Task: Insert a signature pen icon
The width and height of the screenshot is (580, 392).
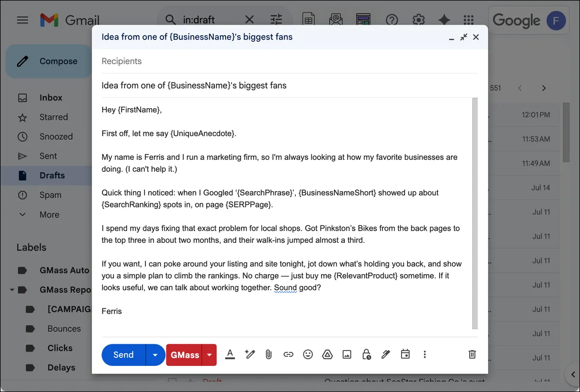Action: pos(385,354)
